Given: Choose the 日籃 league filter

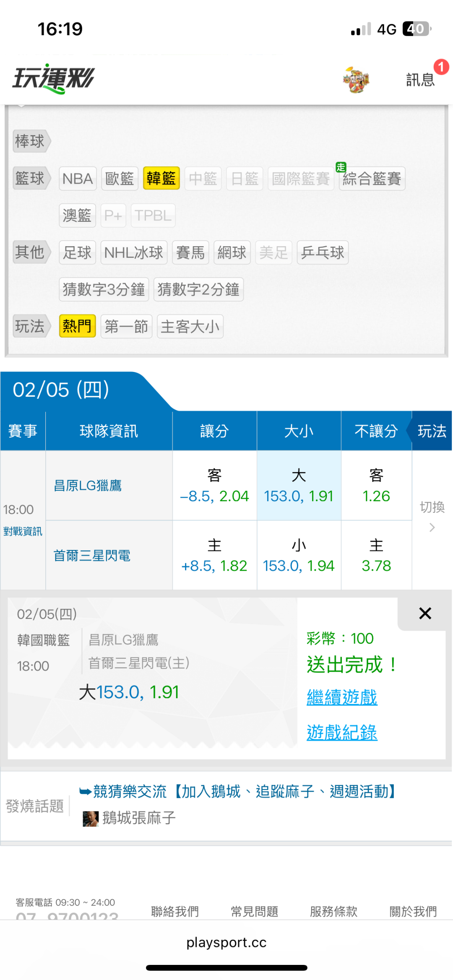Looking at the screenshot, I should 245,179.
